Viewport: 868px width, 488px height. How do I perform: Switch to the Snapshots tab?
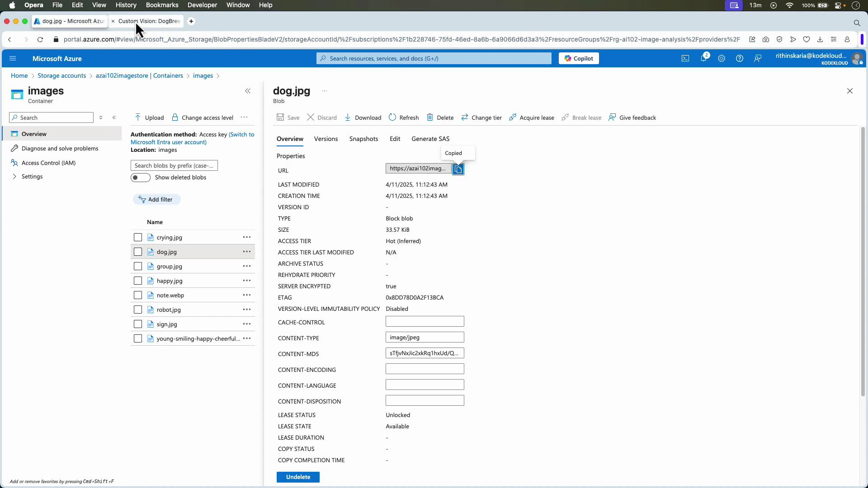pos(363,139)
